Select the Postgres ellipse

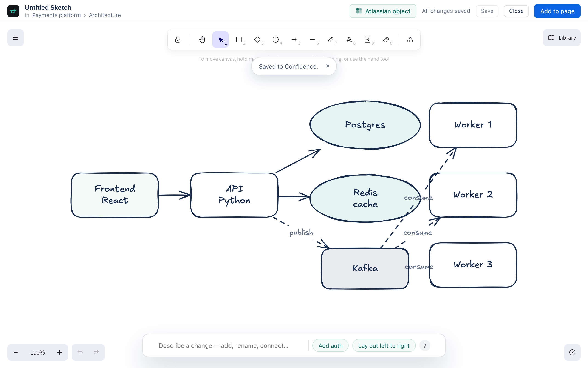[365, 125]
